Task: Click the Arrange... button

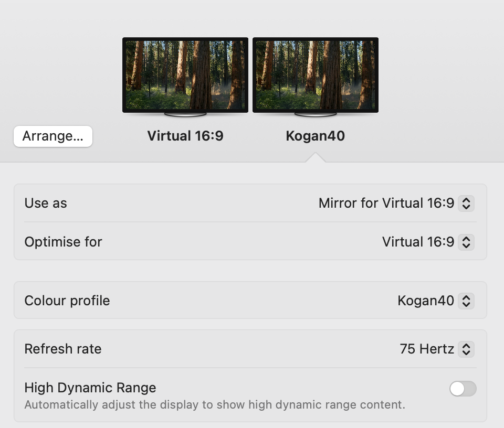Action: (53, 136)
